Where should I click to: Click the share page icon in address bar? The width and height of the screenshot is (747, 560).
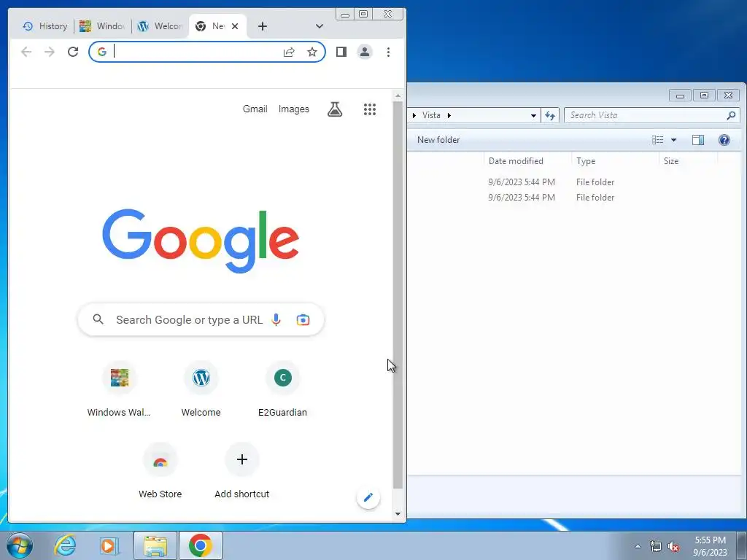(x=289, y=52)
